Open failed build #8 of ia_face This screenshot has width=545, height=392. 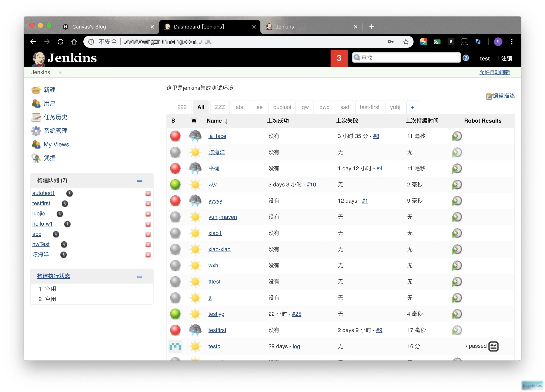click(x=376, y=136)
